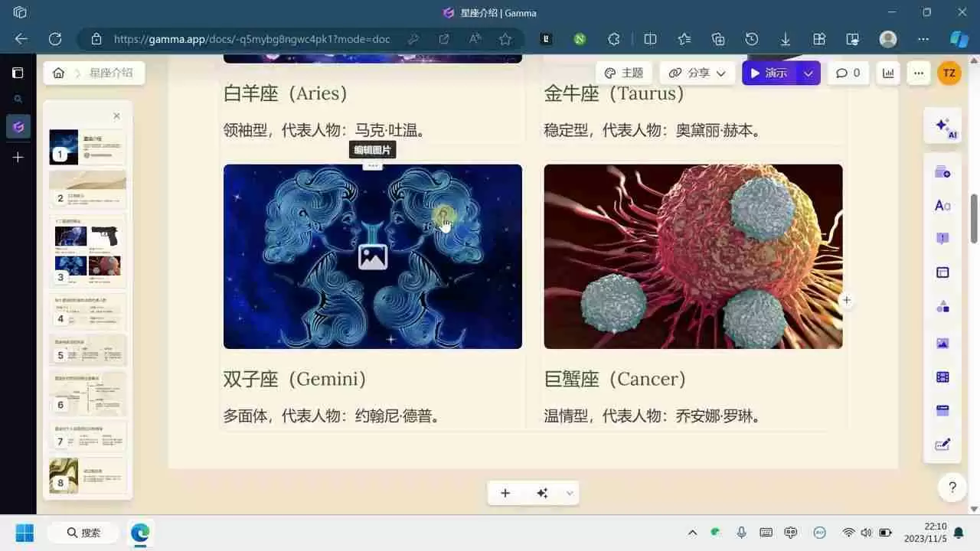Select the video media icon in right sidebar
The height and width of the screenshot is (551, 980).
[x=942, y=377]
